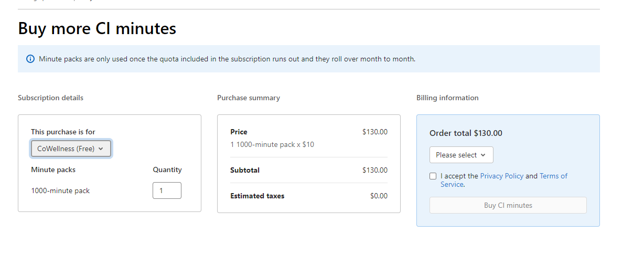644x265 pixels.
Task: Open the CoWellness (Free) namespace dropdown
Action: tap(71, 149)
